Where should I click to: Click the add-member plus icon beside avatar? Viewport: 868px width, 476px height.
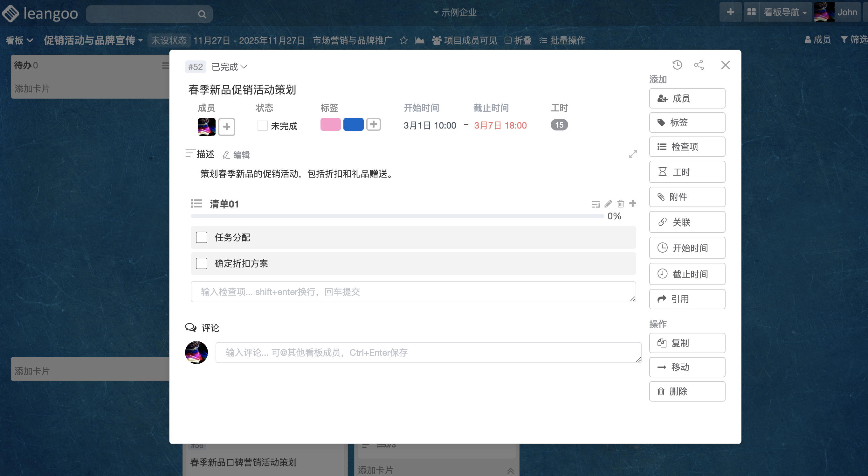coord(226,127)
